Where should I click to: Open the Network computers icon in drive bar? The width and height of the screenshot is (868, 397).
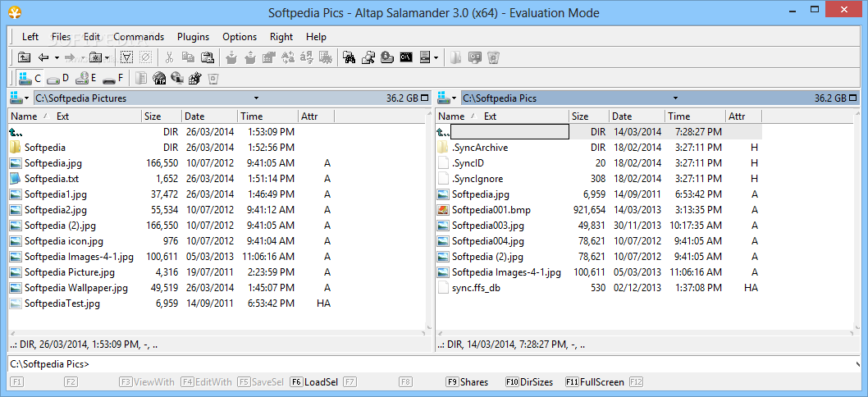click(x=177, y=78)
